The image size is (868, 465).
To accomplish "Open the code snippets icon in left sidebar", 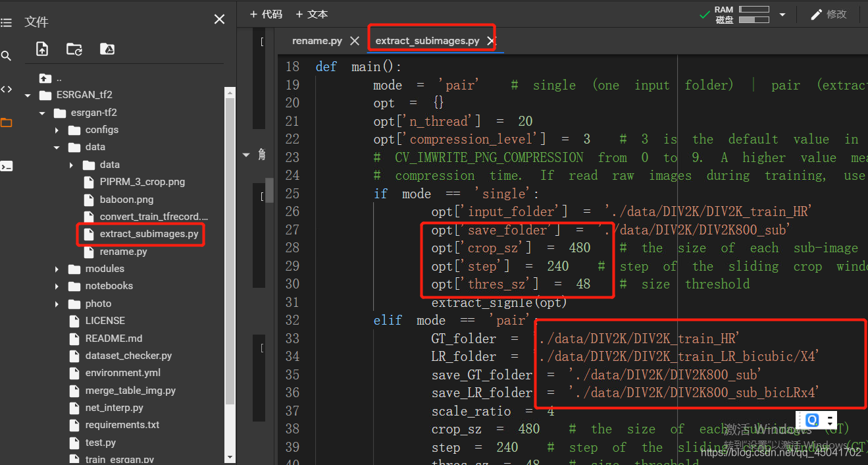I will click(x=6, y=90).
